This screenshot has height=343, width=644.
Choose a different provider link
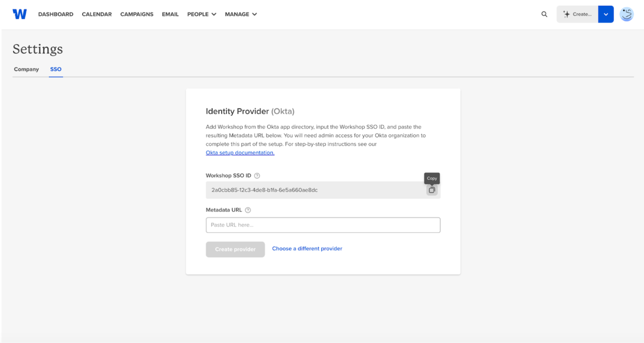pyautogui.click(x=307, y=248)
